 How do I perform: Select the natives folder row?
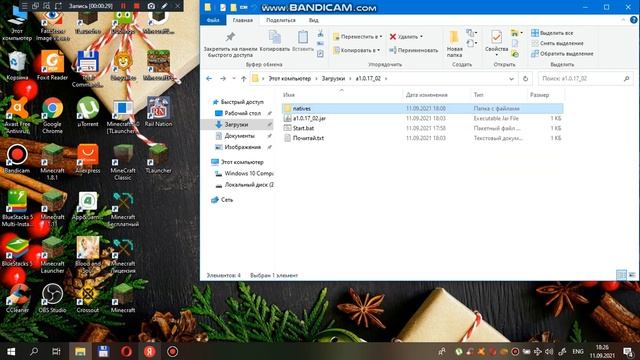[x=422, y=109]
